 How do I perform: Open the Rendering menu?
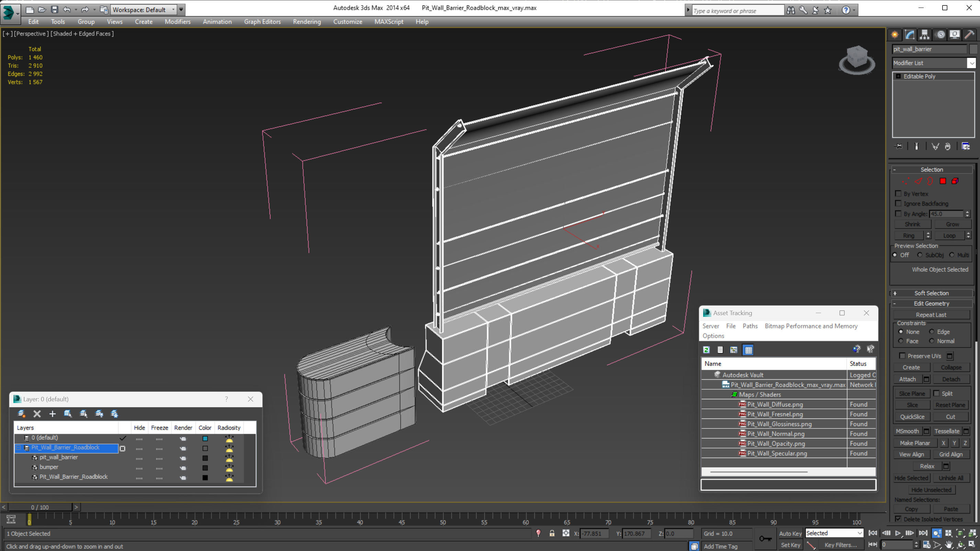[307, 22]
